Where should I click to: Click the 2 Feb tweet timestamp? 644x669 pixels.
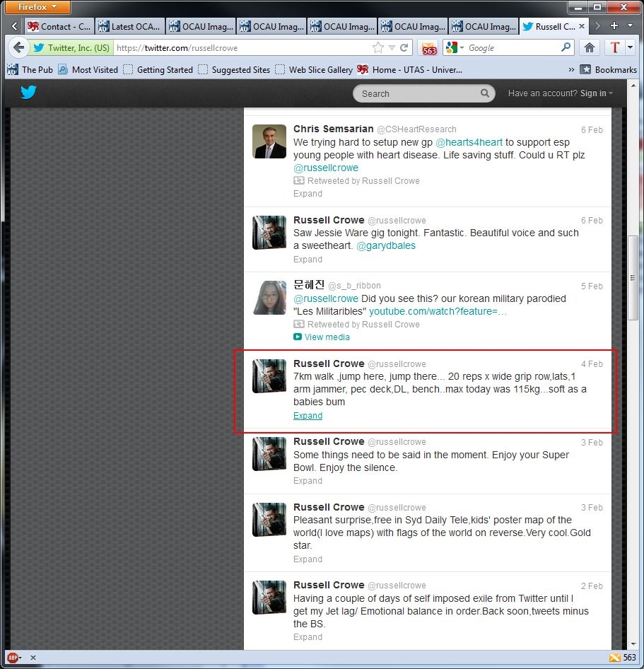click(592, 586)
